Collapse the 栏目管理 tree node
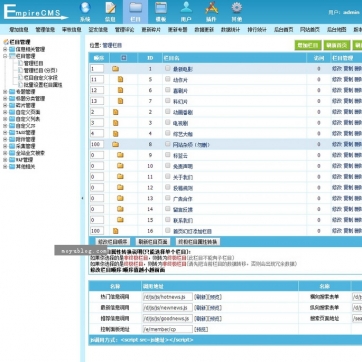The image size is (362, 362). coord(5,56)
